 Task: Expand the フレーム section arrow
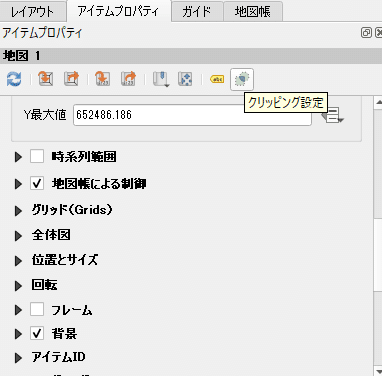click(x=18, y=310)
